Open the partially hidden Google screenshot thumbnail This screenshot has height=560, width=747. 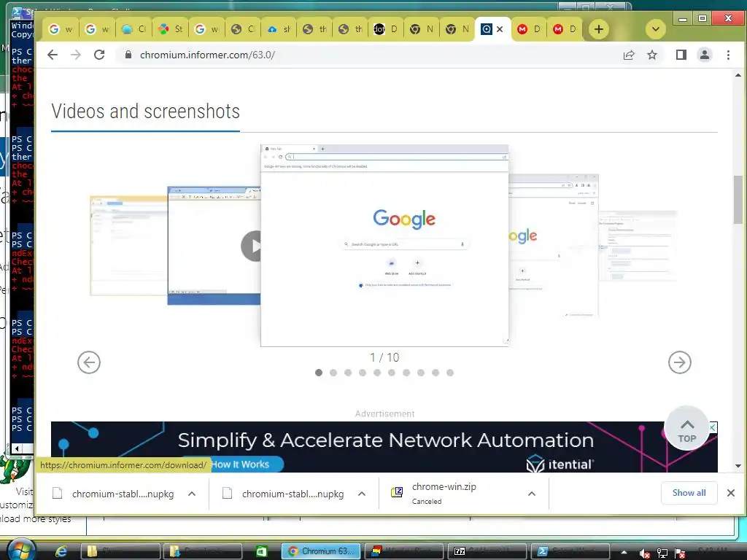point(554,245)
